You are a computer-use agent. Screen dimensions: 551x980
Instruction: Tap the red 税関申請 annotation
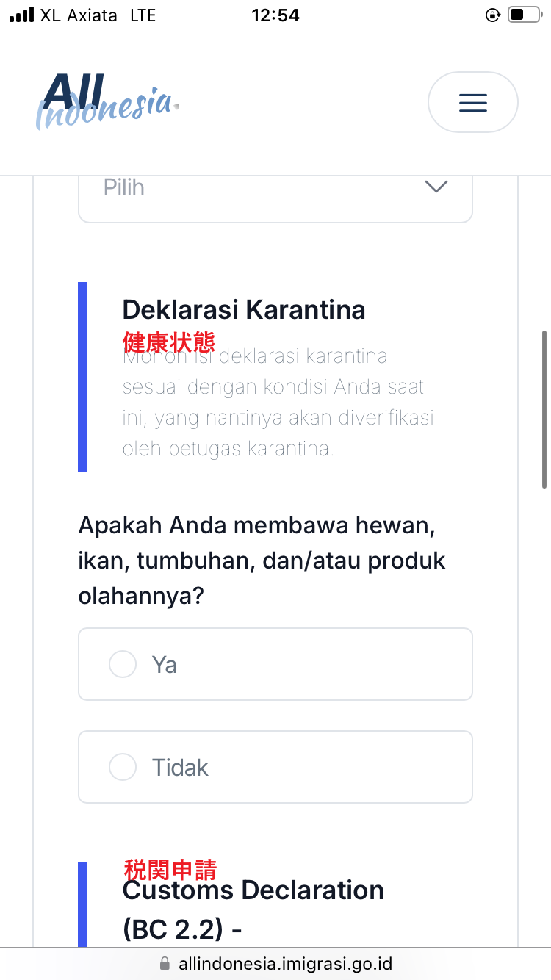[170, 870]
